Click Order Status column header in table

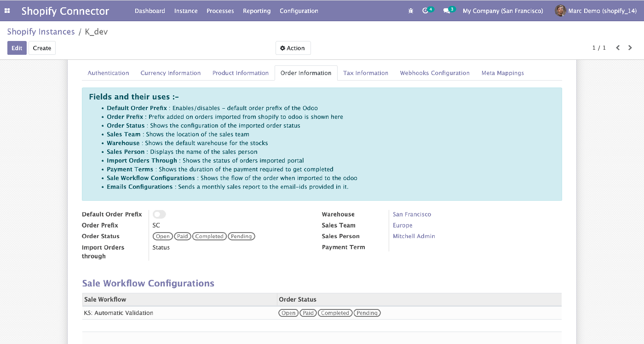click(419, 299)
